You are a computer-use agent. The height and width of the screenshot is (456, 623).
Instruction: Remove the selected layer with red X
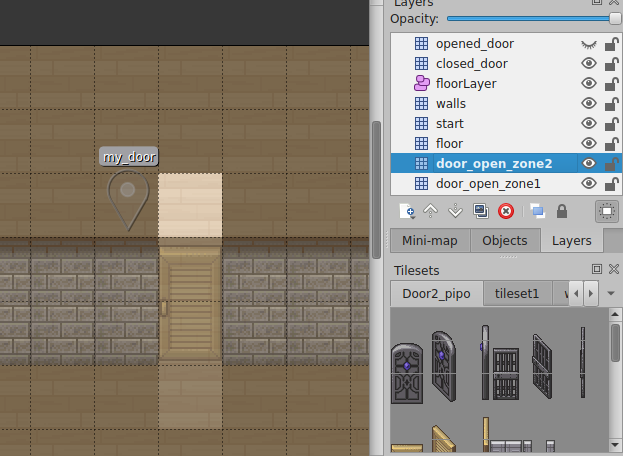pos(506,211)
